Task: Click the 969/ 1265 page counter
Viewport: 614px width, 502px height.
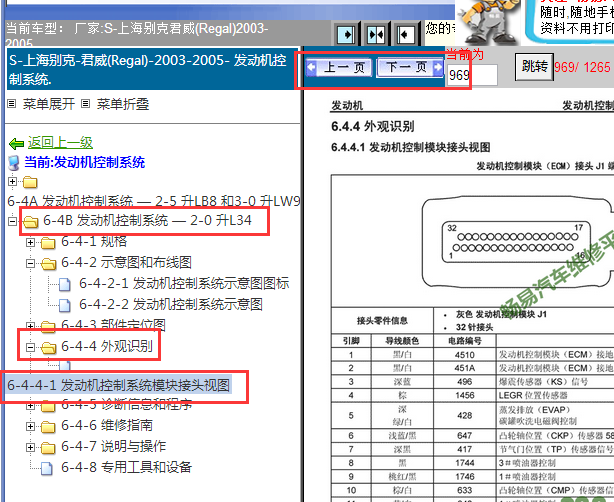Action: [582, 67]
